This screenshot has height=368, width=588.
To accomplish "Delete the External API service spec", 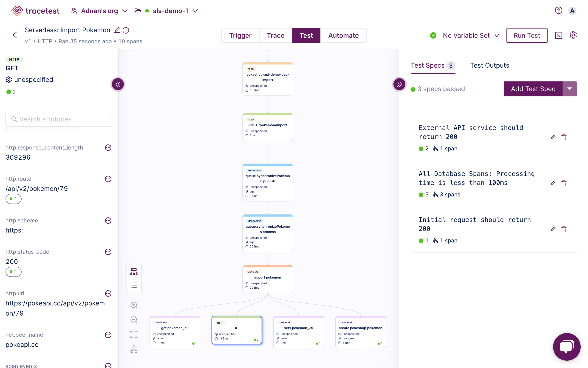I will click(564, 137).
